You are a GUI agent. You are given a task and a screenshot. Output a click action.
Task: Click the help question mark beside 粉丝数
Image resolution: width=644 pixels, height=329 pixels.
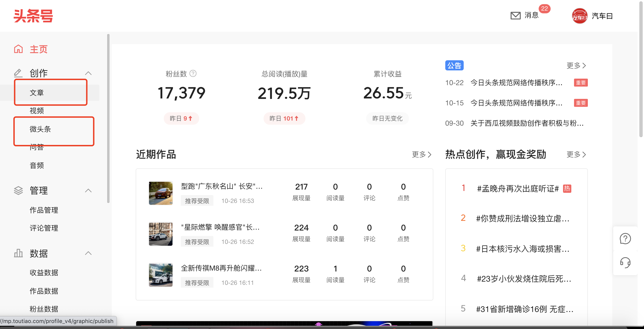[193, 73]
